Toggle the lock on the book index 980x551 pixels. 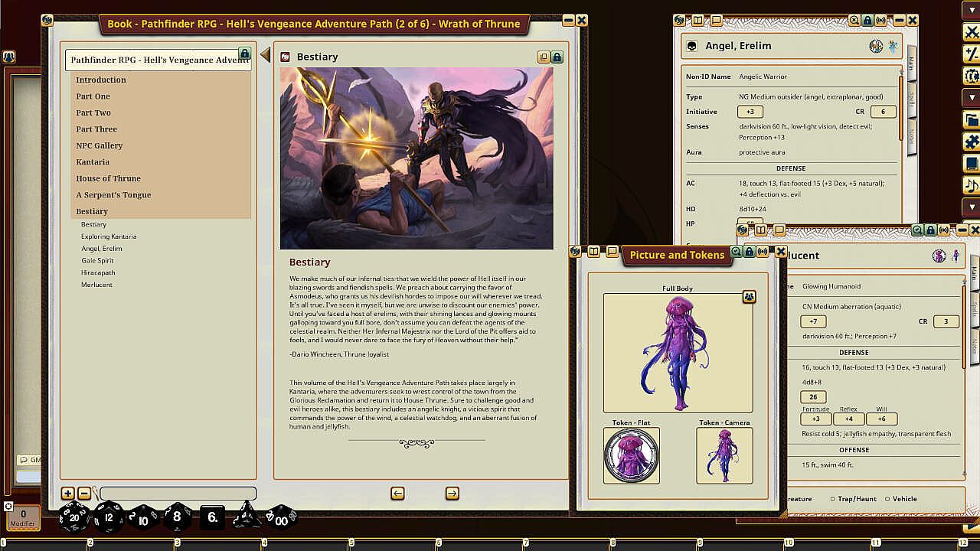pyautogui.click(x=244, y=53)
